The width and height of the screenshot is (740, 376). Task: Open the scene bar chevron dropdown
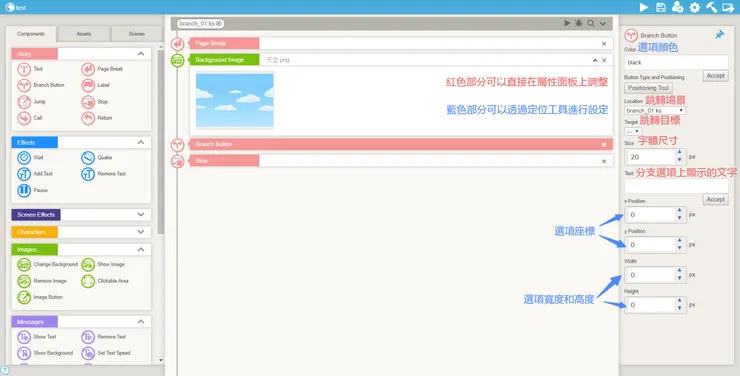click(603, 23)
